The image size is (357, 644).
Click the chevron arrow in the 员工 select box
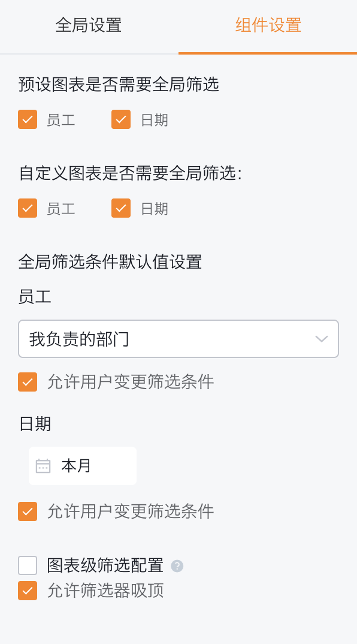pos(321,339)
